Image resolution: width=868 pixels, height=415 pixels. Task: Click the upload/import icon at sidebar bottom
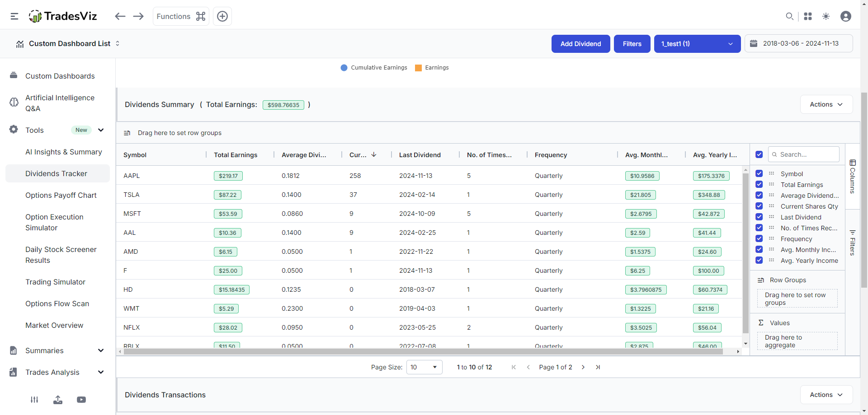pos(58,400)
